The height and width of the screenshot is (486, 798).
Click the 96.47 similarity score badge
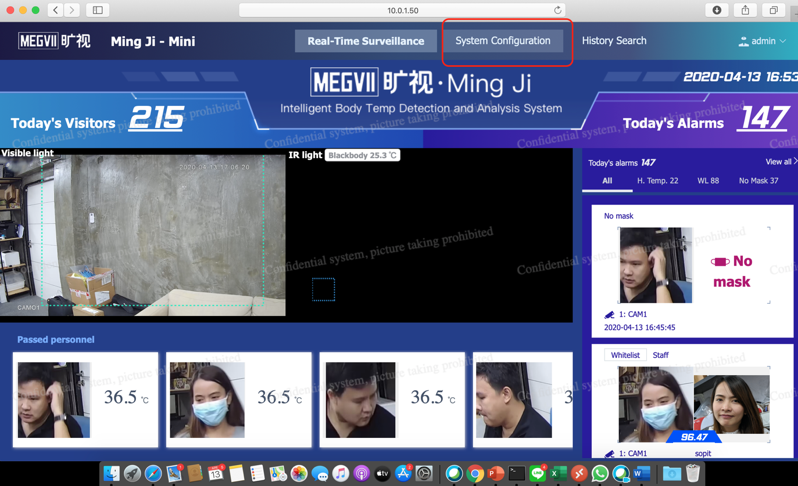694,437
